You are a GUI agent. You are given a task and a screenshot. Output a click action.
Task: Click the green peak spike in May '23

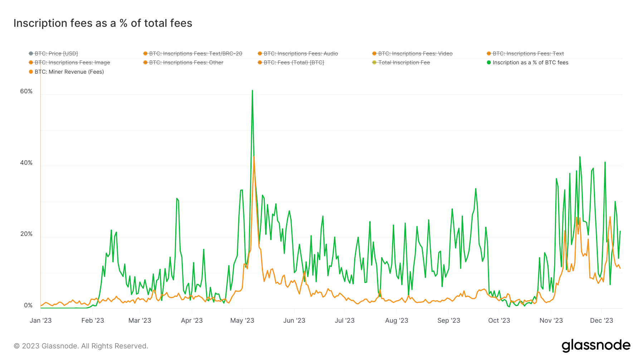coord(252,91)
